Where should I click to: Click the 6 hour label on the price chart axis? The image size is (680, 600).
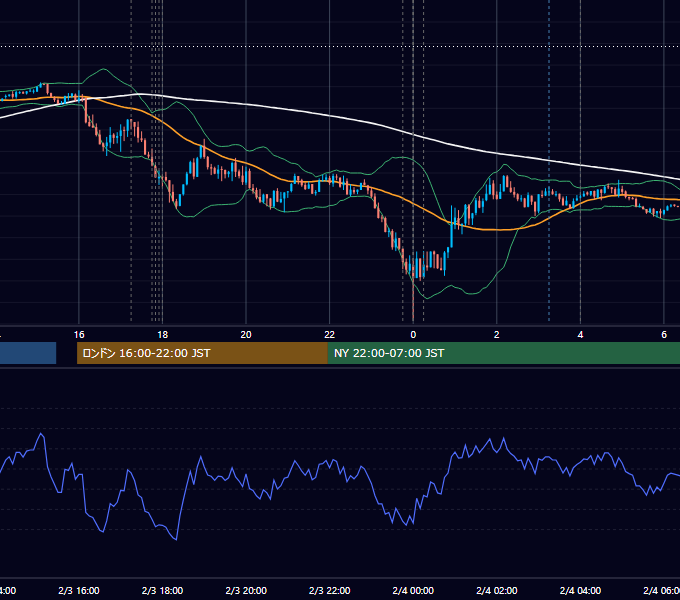664,335
